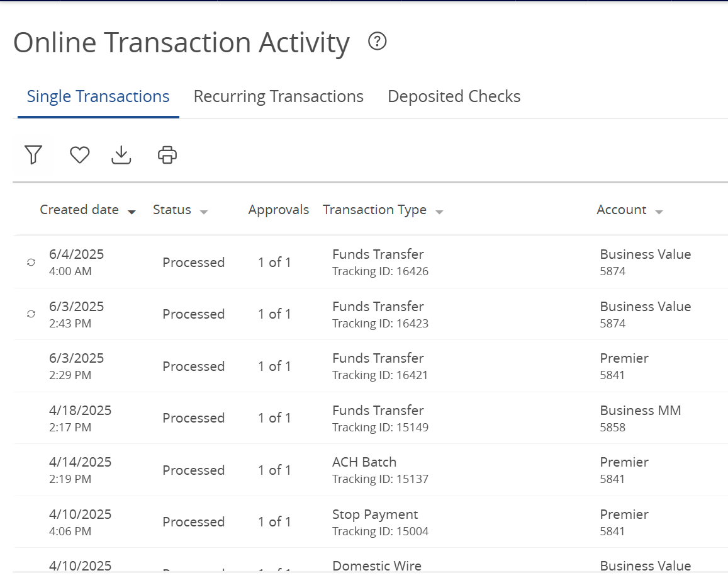Sort by Account column arrow
This screenshot has height=585, width=728.
point(659,212)
